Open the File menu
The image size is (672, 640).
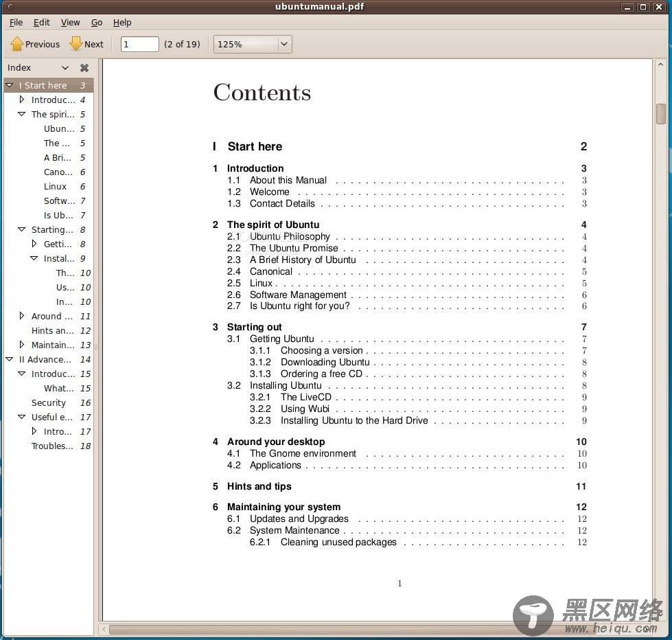coord(16,22)
